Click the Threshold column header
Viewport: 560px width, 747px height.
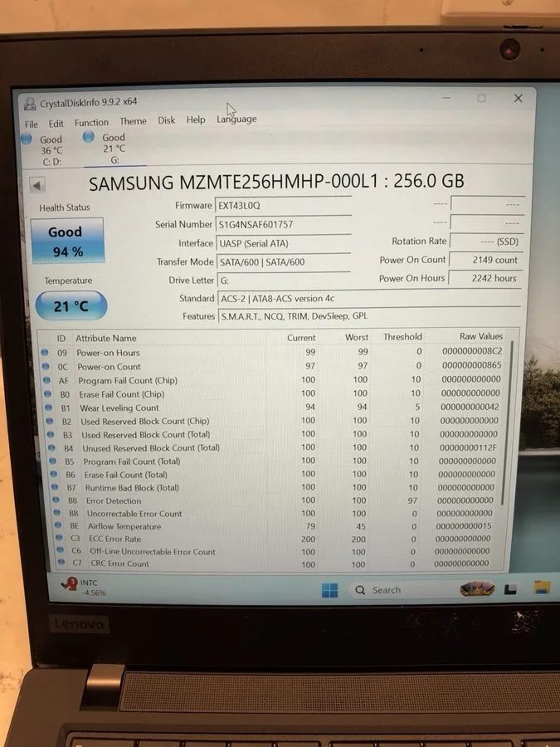[402, 337]
